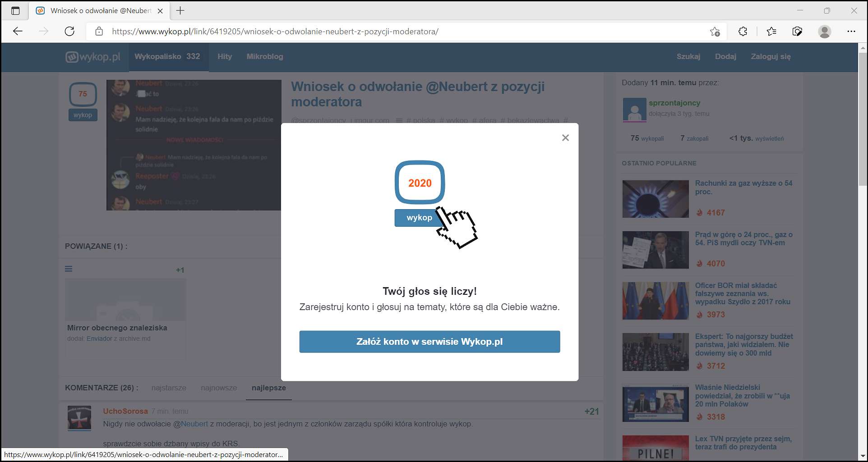Image resolution: width=868 pixels, height=462 pixels.
Task: Add this page to favorites star icon
Action: pyautogui.click(x=715, y=32)
